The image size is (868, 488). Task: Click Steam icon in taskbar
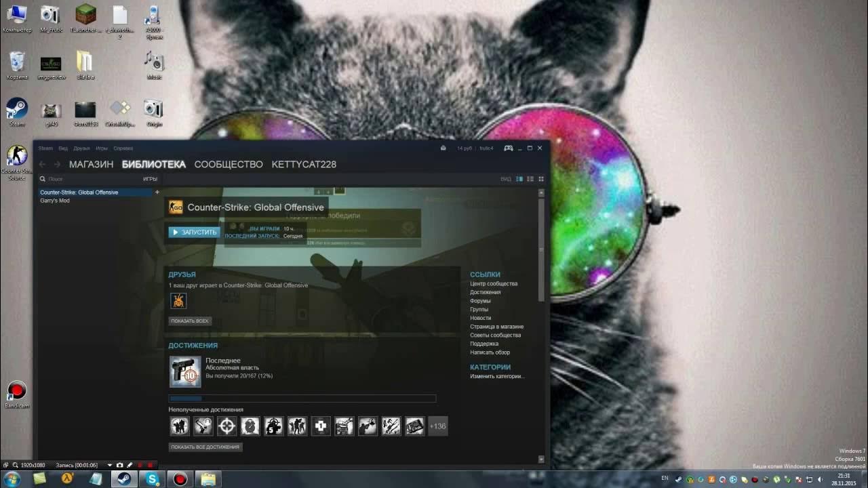point(123,479)
